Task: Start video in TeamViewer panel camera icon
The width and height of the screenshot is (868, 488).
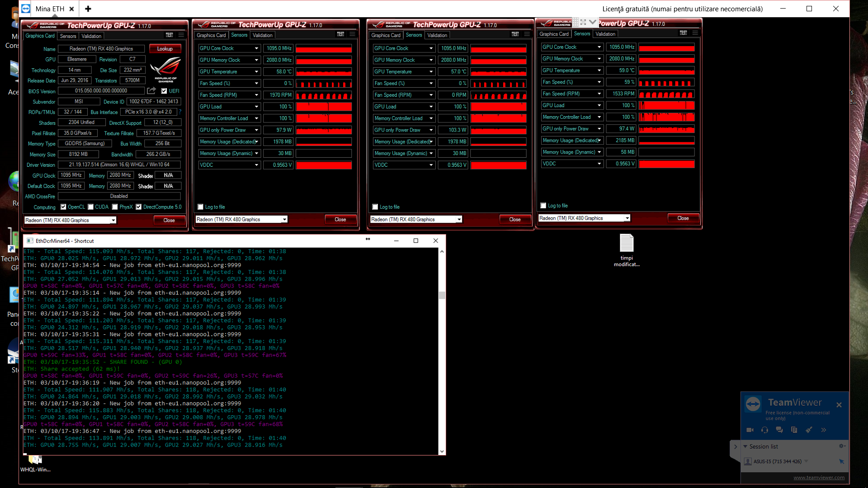Action: point(750,430)
